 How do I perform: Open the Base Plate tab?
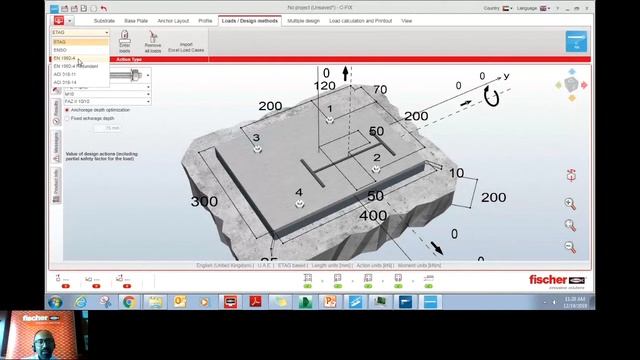point(136,21)
